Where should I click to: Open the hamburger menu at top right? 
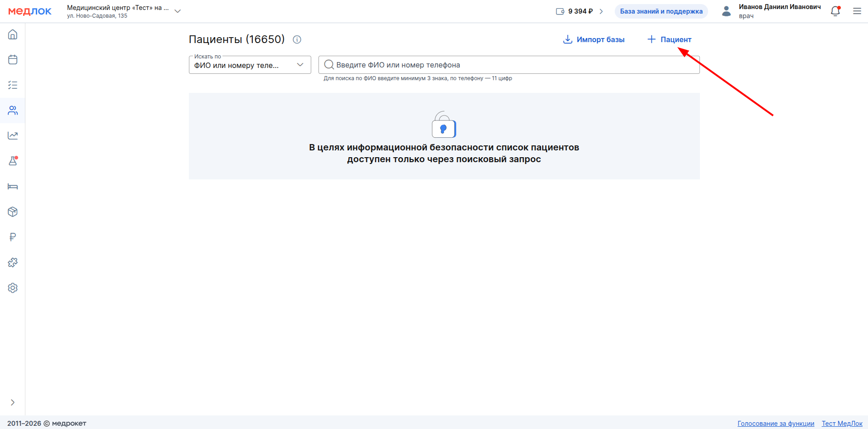(x=857, y=11)
